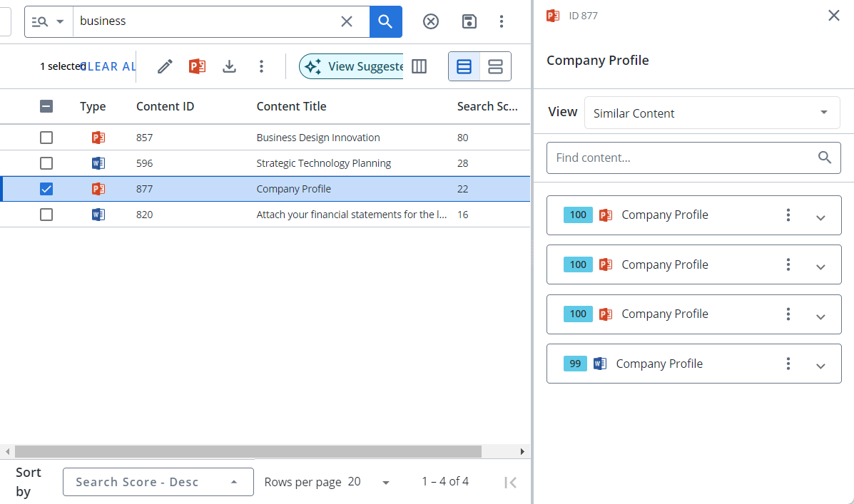Sort by the Content ID column header
This screenshot has height=504, width=854.
165,106
